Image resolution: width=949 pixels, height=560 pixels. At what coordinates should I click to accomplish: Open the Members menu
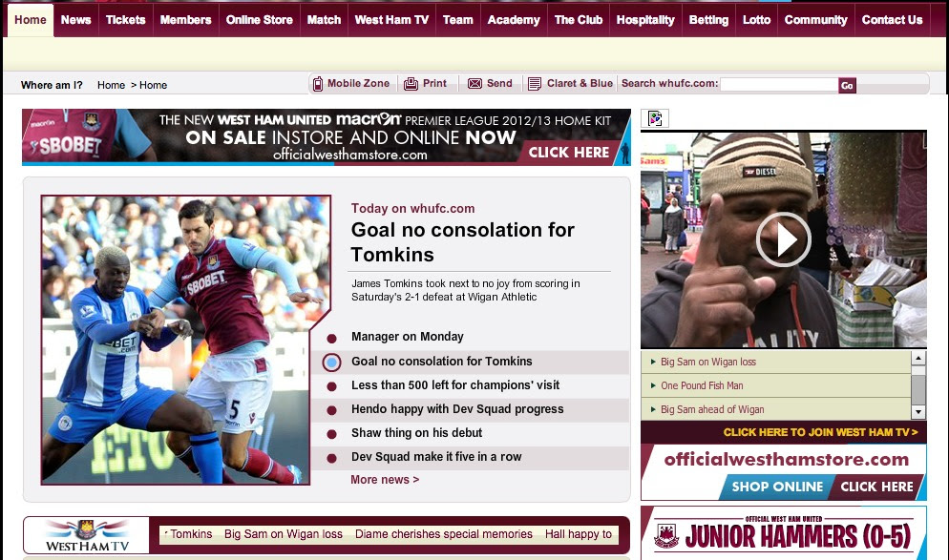tap(186, 20)
